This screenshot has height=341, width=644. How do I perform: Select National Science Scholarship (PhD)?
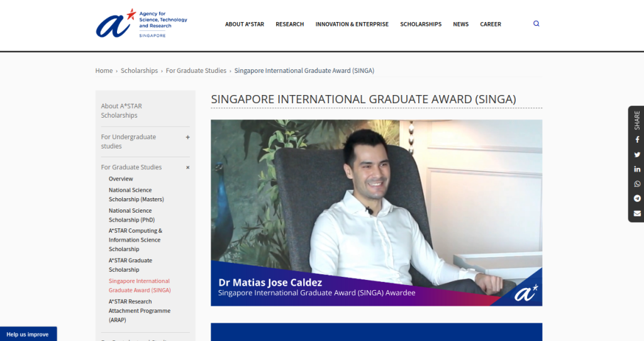click(x=132, y=215)
